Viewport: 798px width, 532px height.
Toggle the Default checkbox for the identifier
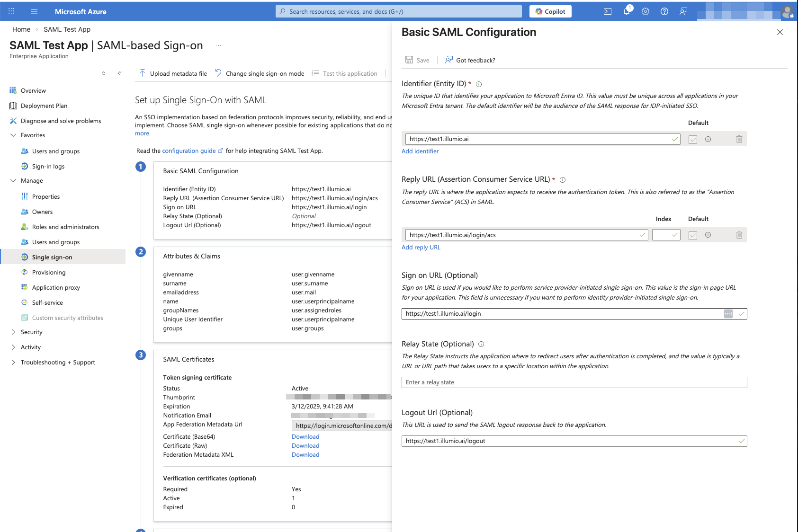[x=693, y=140]
